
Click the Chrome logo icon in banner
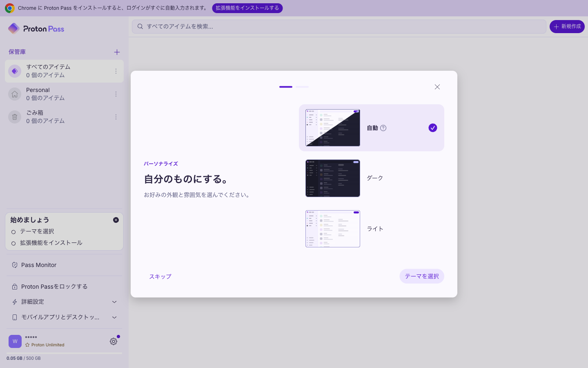point(9,8)
